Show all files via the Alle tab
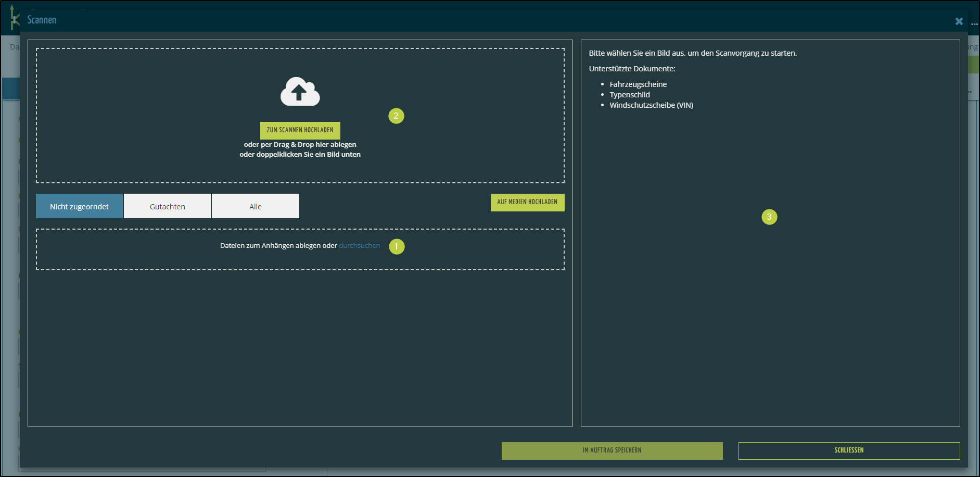980x477 pixels. [255, 207]
